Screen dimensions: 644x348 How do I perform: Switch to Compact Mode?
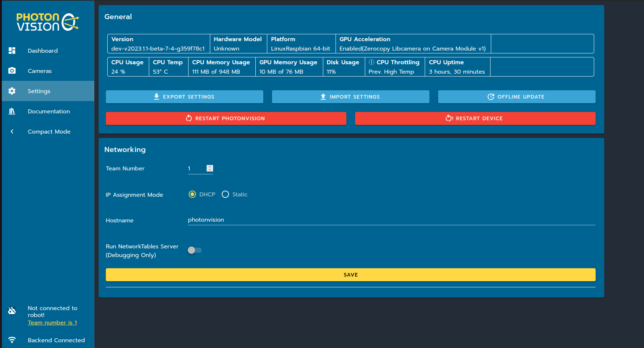click(48, 131)
